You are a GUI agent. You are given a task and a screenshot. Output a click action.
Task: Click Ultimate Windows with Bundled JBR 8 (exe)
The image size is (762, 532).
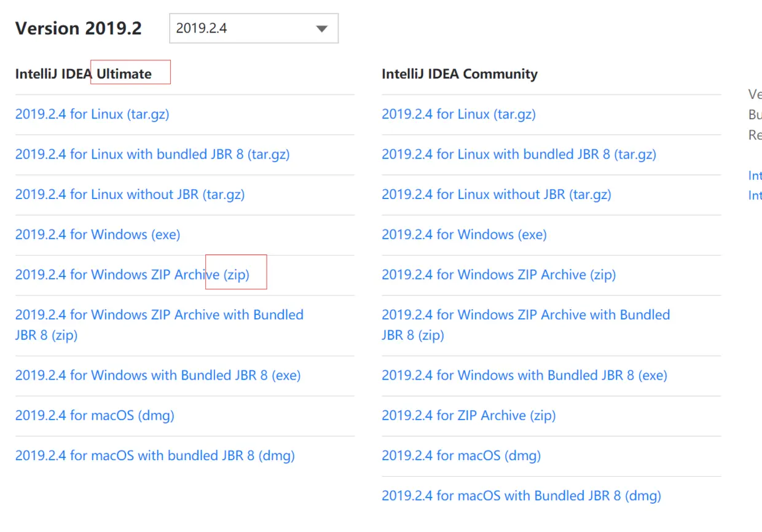click(x=158, y=375)
